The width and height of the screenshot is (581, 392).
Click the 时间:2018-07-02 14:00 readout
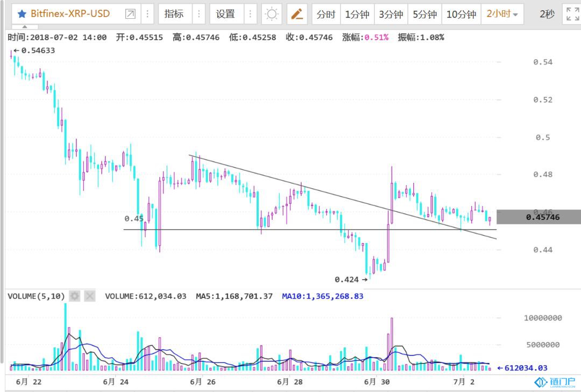[x=57, y=38]
